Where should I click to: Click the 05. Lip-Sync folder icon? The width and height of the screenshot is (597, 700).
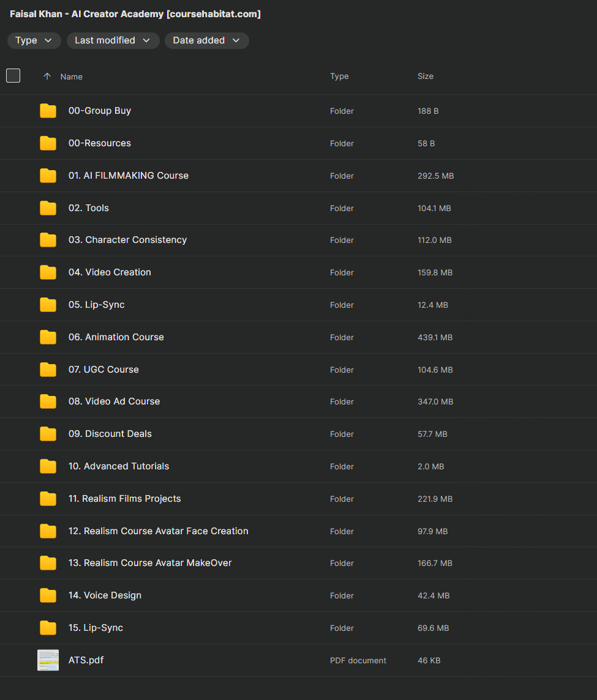click(48, 305)
